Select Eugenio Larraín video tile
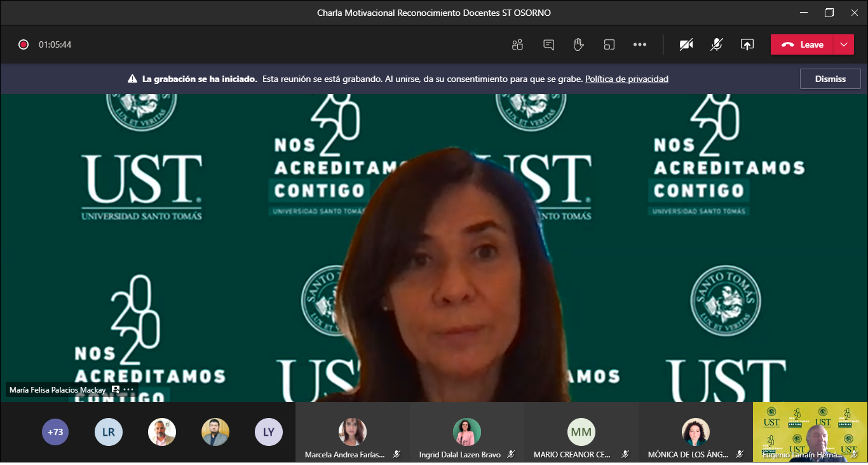 point(810,431)
